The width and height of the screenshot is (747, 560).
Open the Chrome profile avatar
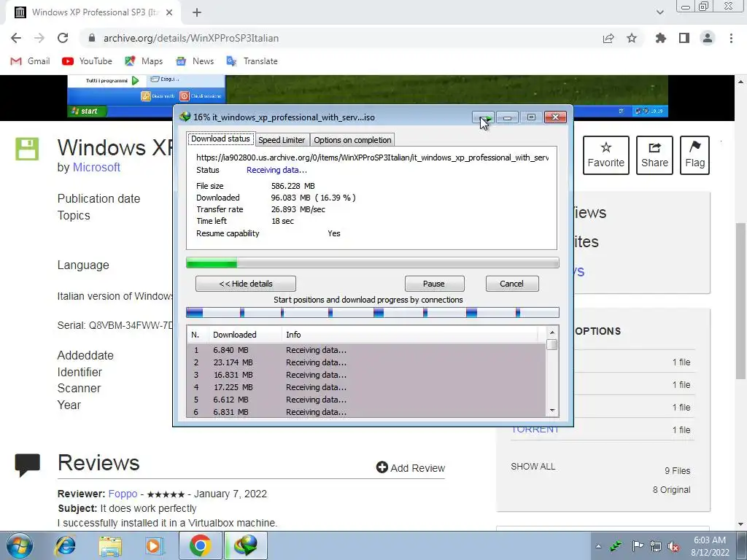click(x=708, y=38)
